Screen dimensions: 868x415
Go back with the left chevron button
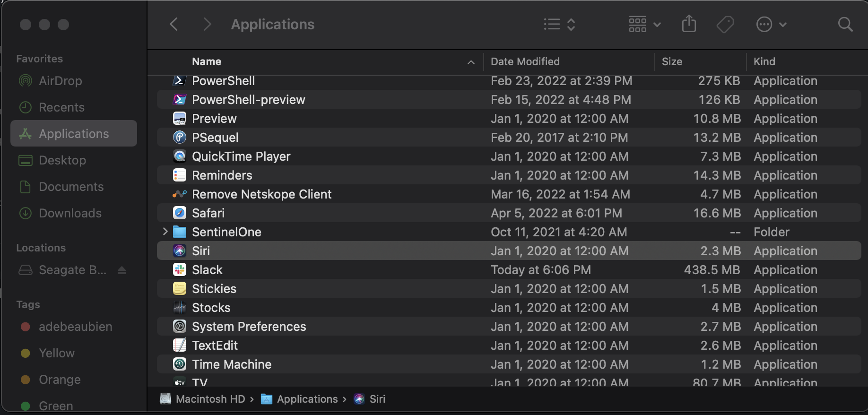pyautogui.click(x=174, y=24)
